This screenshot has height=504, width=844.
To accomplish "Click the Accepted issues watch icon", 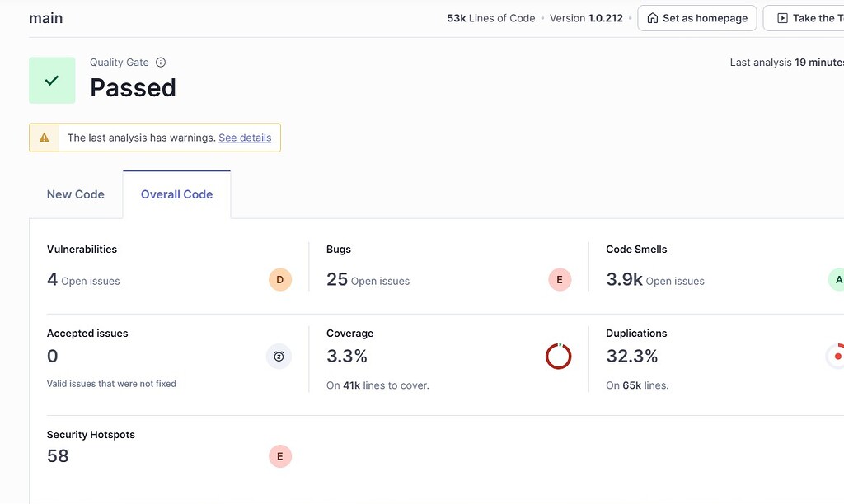I will click(279, 356).
